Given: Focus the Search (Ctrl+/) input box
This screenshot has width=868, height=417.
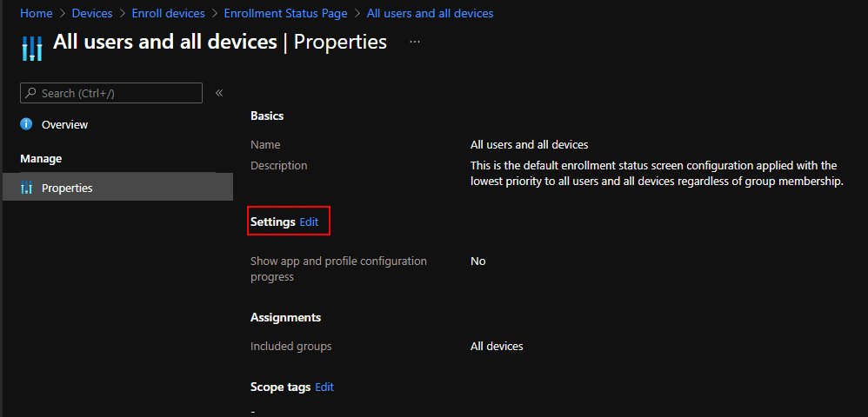Looking at the screenshot, I should tap(117, 93).
